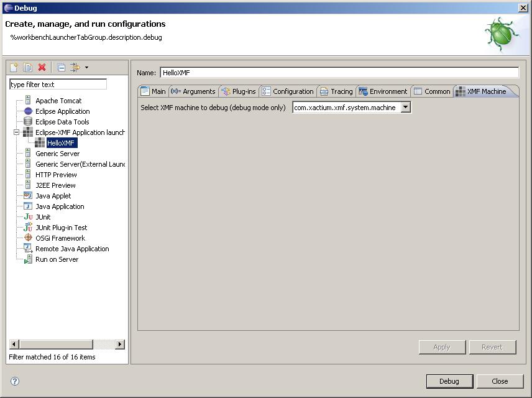The width and height of the screenshot is (532, 398).
Task: Select the Java Application tree entry
Action: click(60, 206)
